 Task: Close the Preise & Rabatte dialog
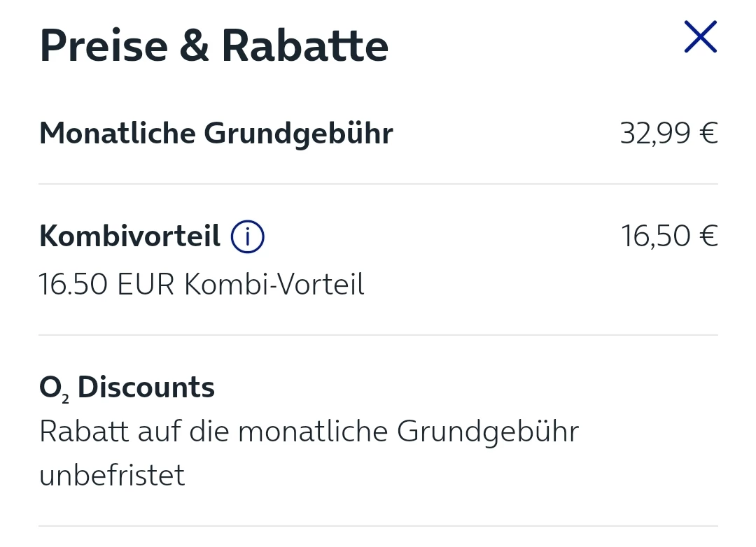[x=701, y=37]
